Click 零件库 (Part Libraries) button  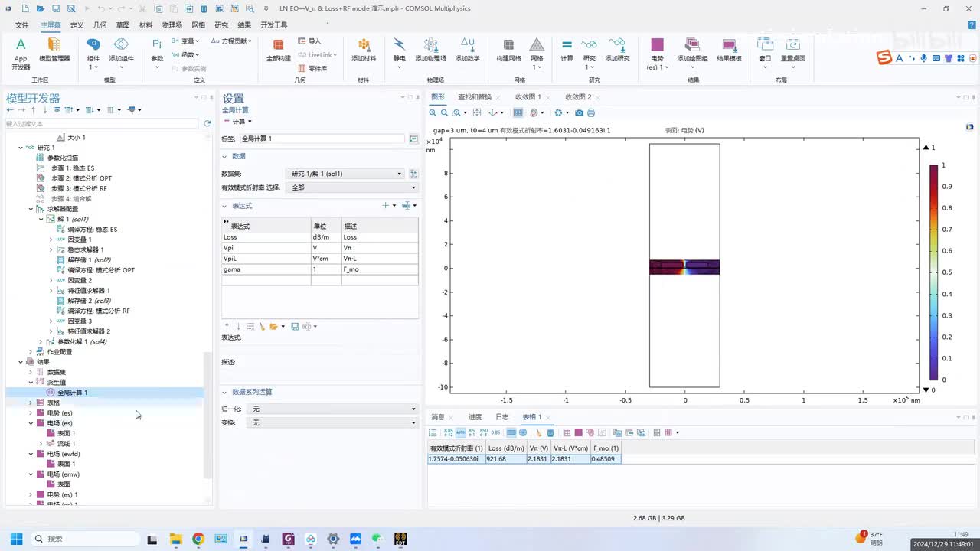click(312, 68)
